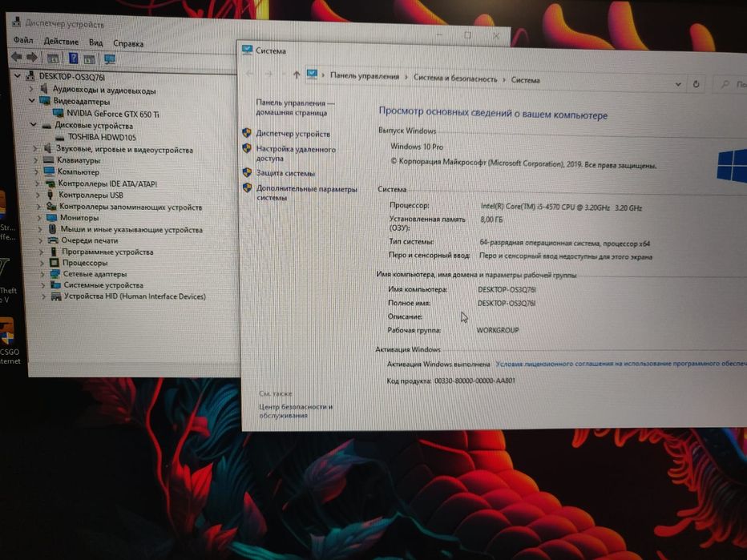Click the forward arrow in Device Manager toolbar
The image size is (747, 560).
tap(32, 58)
